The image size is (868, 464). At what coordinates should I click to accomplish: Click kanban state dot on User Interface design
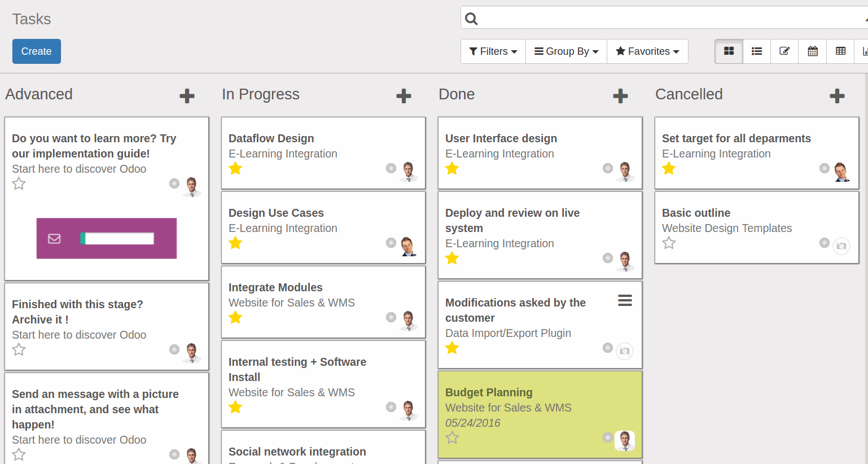coord(608,168)
